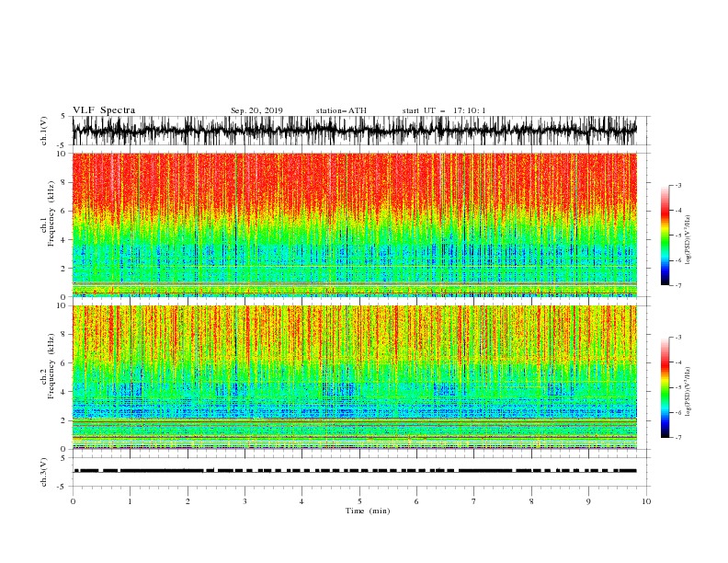Click the lower PSD color scale bar
This screenshot has width=728, height=563.
pos(665,387)
